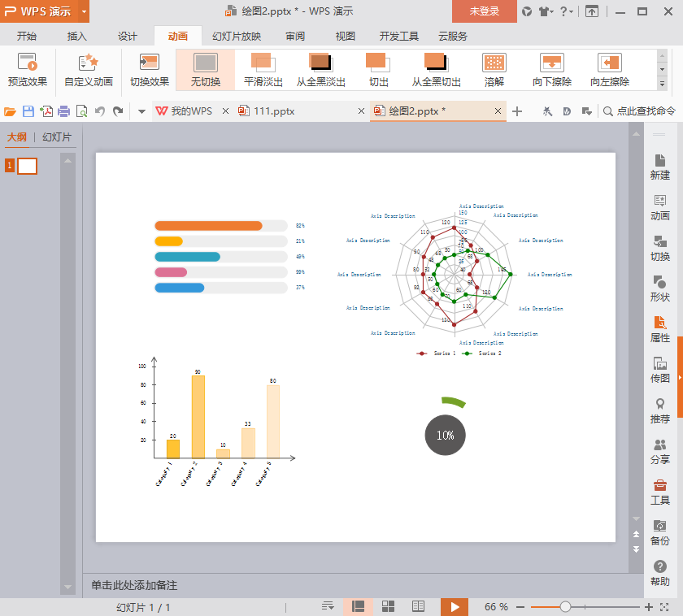
Task: Start slideshow with orange play button
Action: pyautogui.click(x=455, y=607)
